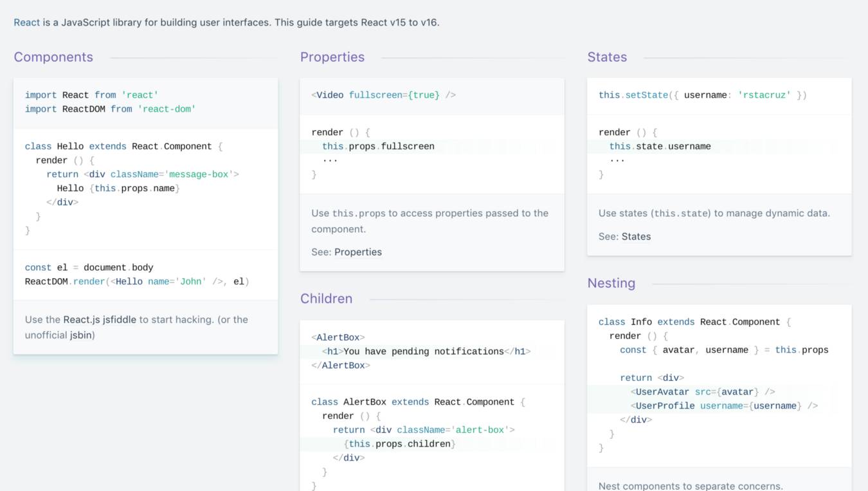Click the highlighted {this.props.children} code line
The width and height of the screenshot is (868, 491).
click(399, 444)
